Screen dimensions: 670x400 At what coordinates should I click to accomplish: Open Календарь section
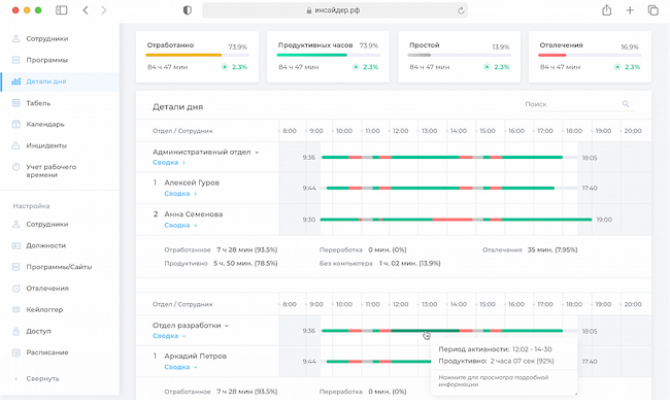click(x=45, y=124)
